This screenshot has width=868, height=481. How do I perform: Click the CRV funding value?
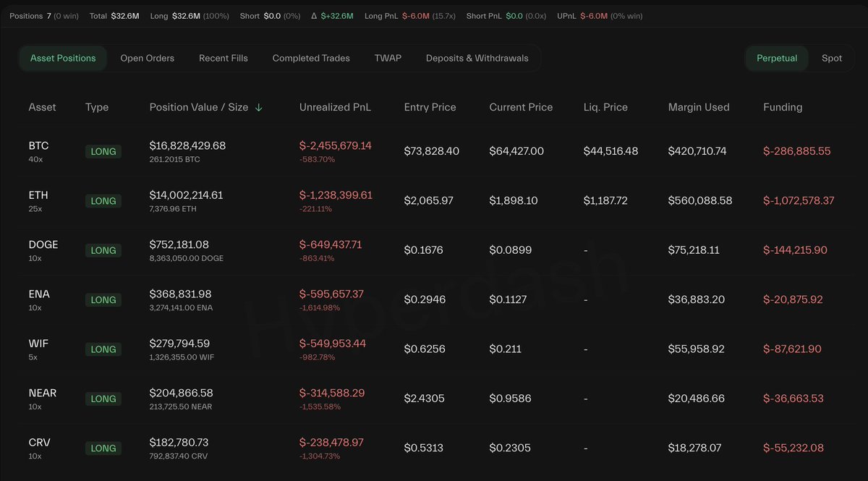793,448
